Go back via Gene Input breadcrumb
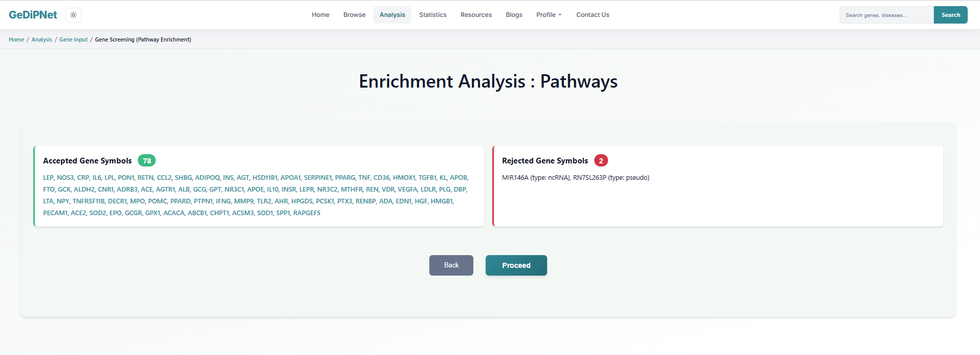 (73, 39)
